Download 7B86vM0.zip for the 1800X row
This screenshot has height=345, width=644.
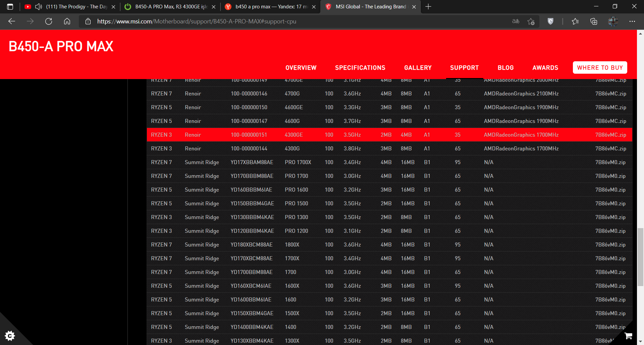tap(610, 245)
